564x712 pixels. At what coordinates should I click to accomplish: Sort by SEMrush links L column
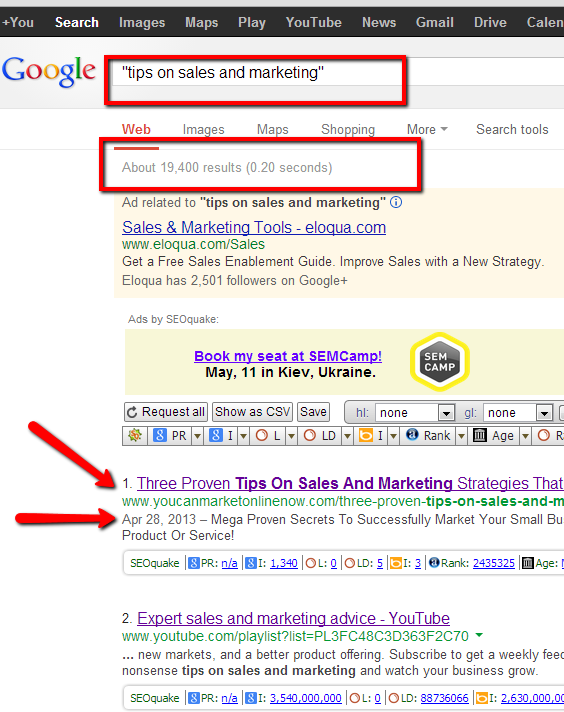[x=267, y=436]
